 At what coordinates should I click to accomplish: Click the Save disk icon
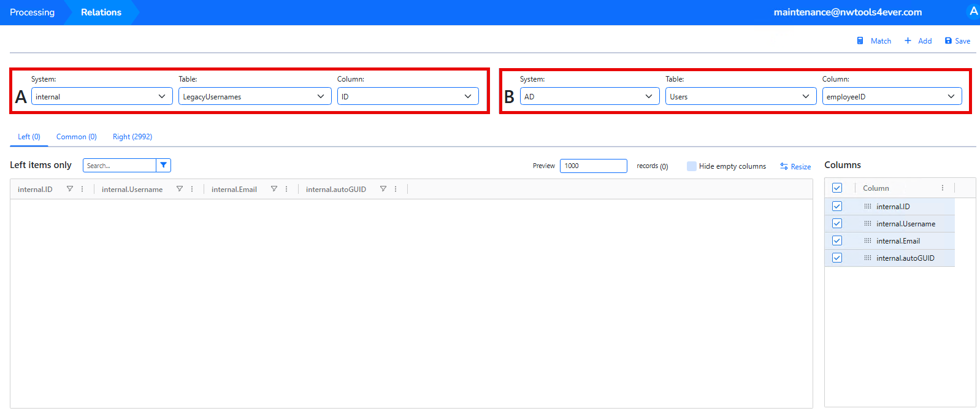click(948, 41)
